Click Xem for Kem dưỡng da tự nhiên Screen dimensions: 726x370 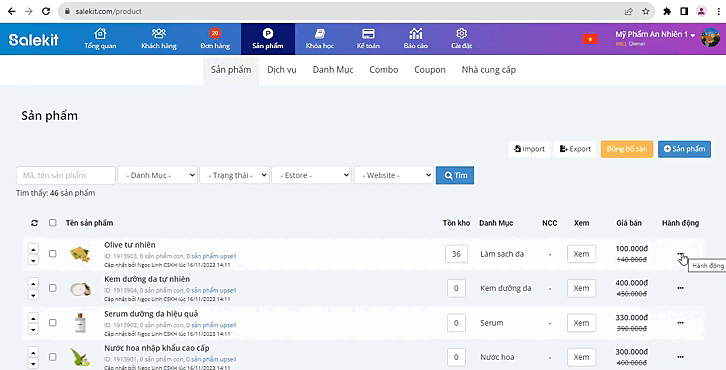point(581,288)
